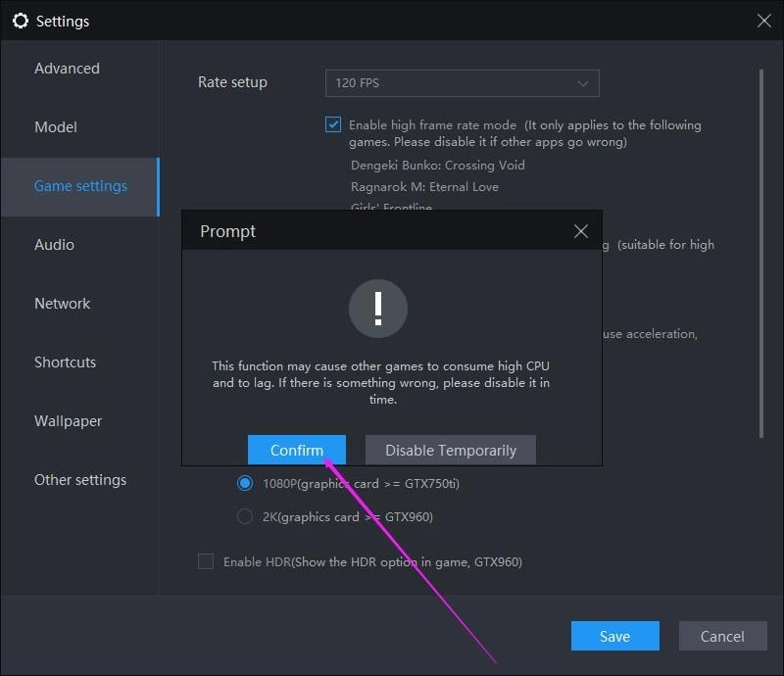
Task: Click the Settings gear icon in title bar
Action: tap(21, 20)
